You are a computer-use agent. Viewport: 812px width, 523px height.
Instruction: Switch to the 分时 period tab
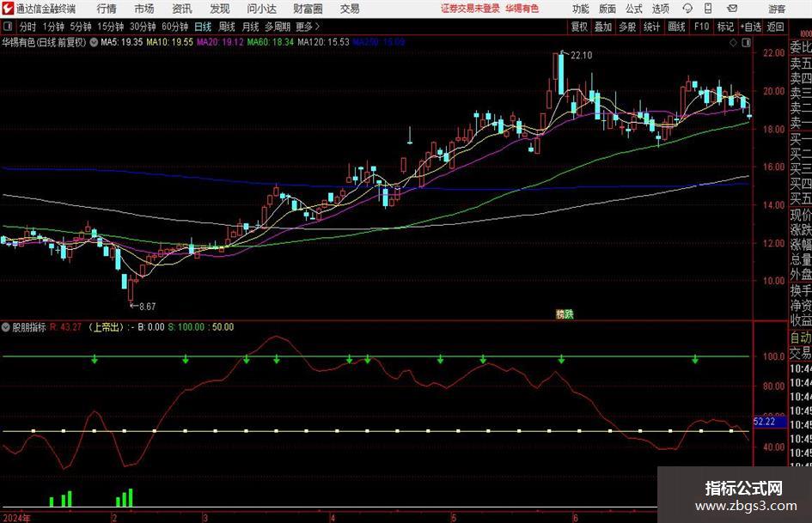tap(27, 27)
